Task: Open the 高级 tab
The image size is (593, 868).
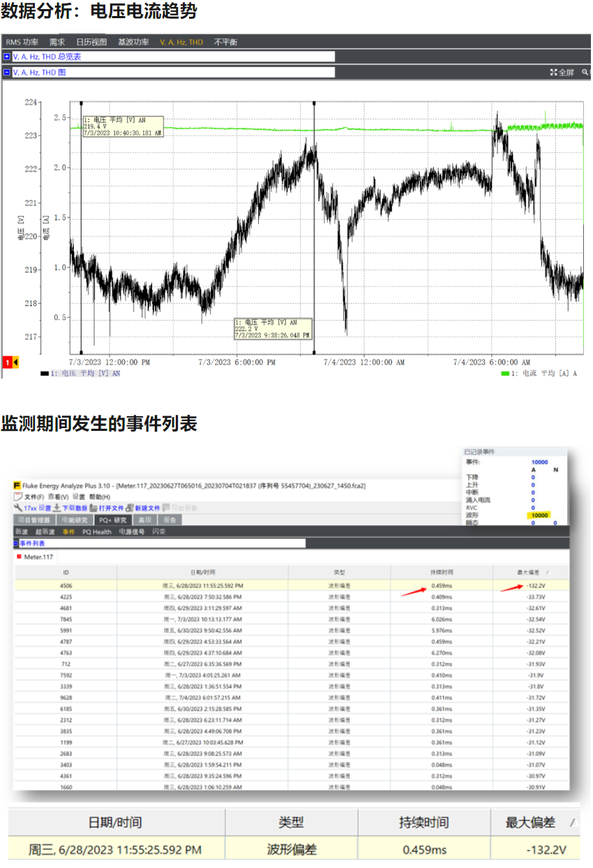Action: 145,519
